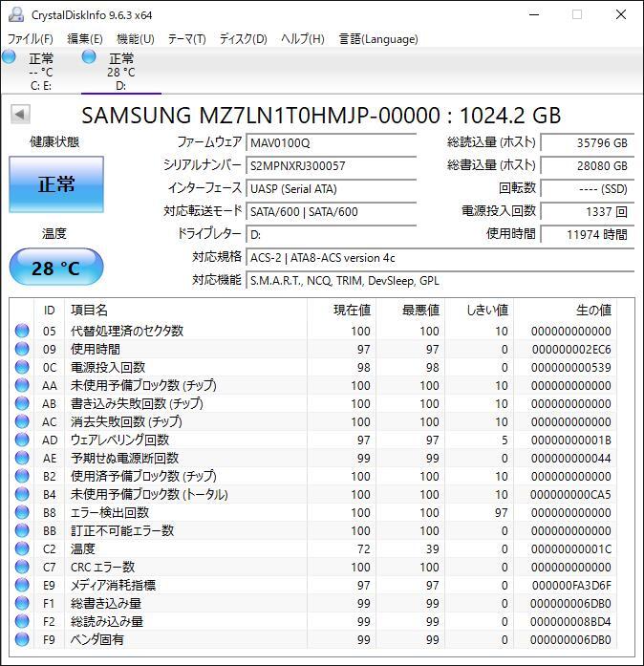Click status icon for ID BB row
The height and width of the screenshot is (666, 644).
(x=22, y=530)
